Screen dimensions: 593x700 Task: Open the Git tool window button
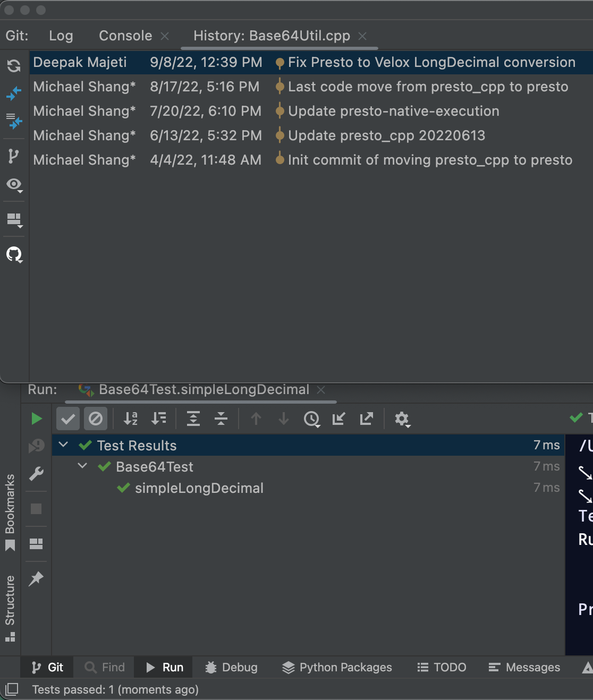47,667
